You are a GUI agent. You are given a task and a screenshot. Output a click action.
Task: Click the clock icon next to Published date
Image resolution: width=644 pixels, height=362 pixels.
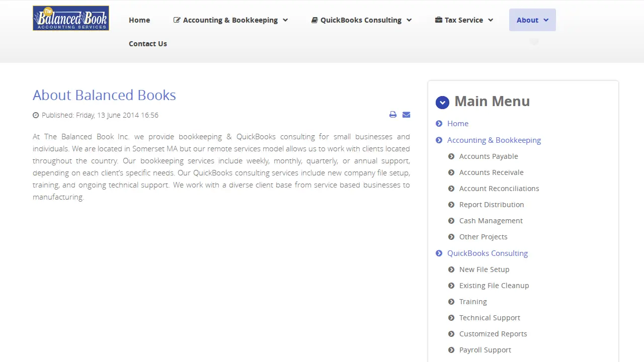click(36, 115)
